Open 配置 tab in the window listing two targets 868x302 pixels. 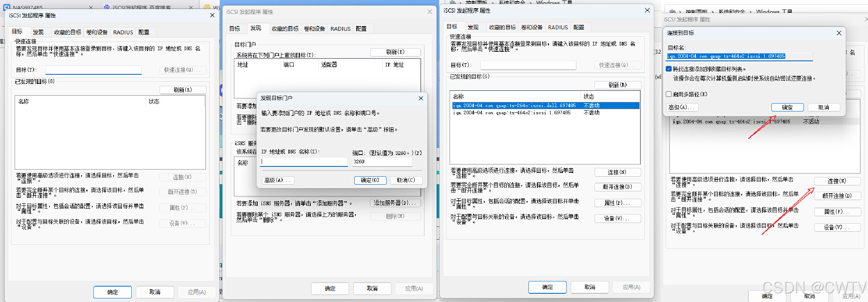tap(579, 27)
